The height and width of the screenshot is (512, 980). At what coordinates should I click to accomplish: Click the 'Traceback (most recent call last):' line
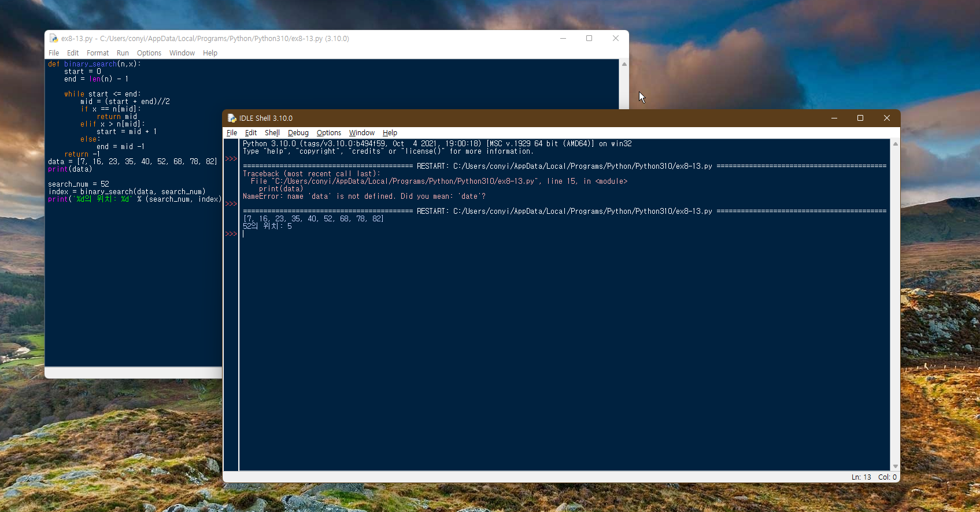(312, 174)
